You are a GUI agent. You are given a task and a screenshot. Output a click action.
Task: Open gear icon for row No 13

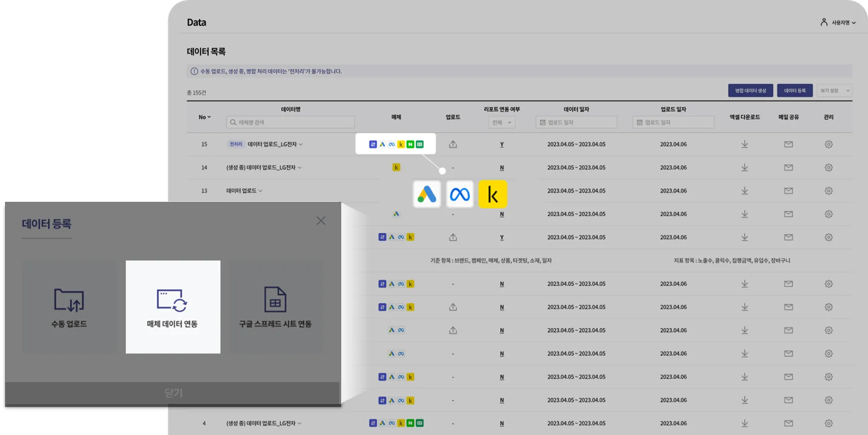tap(829, 191)
